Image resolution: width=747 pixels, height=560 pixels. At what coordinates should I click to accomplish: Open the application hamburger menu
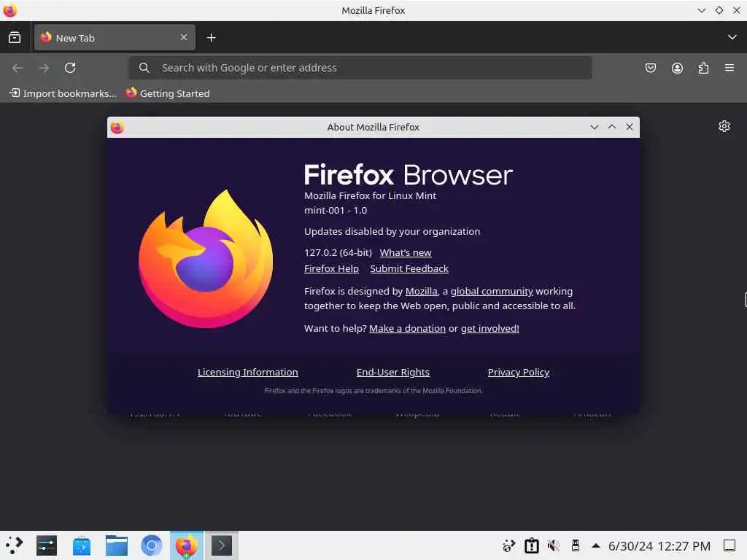(x=729, y=68)
